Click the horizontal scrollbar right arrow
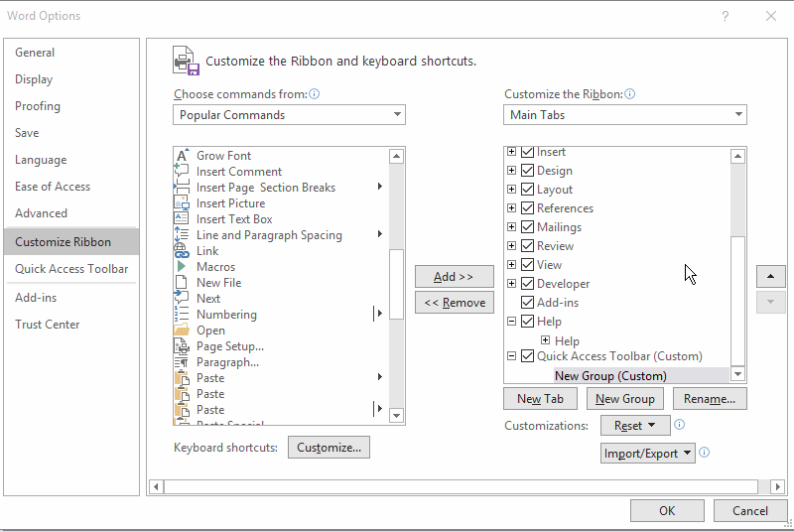 pos(778,487)
